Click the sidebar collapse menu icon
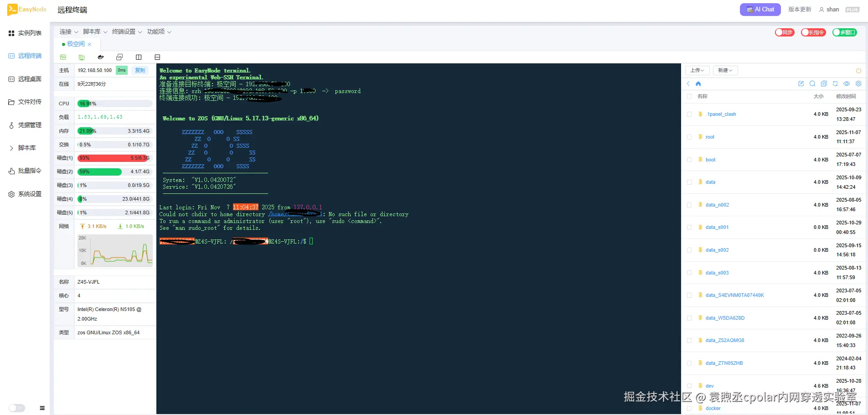The width and height of the screenshot is (868, 415). [42, 408]
